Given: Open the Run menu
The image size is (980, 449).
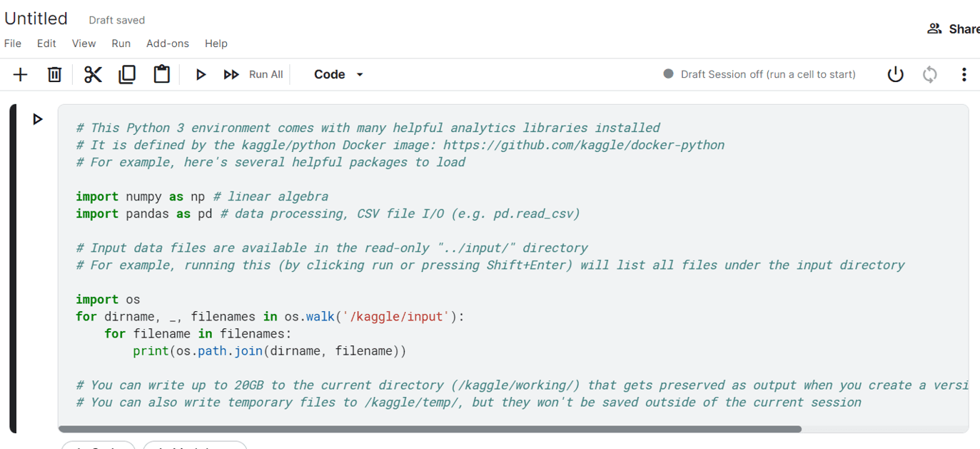Looking at the screenshot, I should (x=121, y=44).
